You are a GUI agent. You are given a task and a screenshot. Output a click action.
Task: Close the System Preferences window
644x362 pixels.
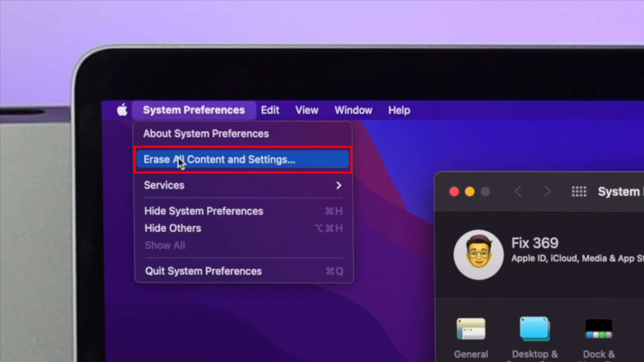pos(454,191)
